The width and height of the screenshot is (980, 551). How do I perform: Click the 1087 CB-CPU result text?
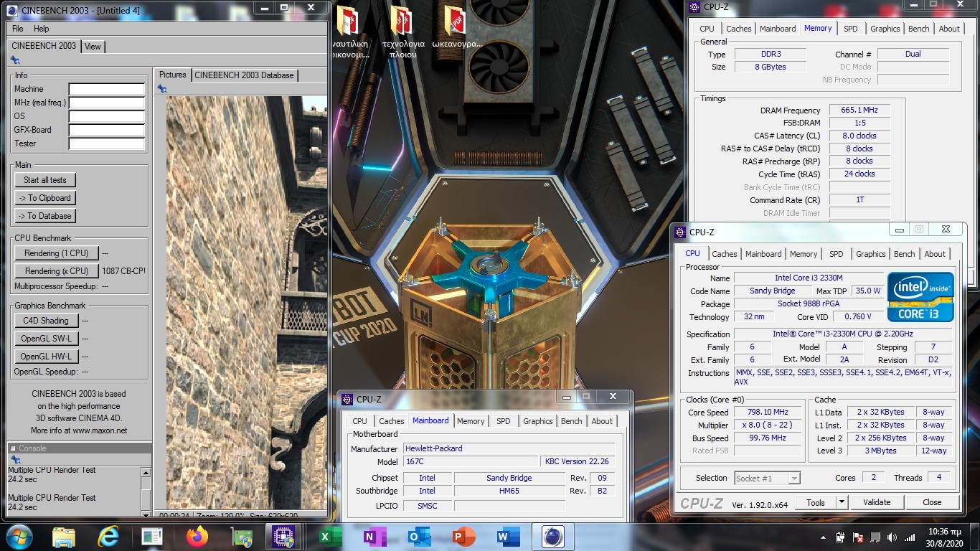coord(123,271)
